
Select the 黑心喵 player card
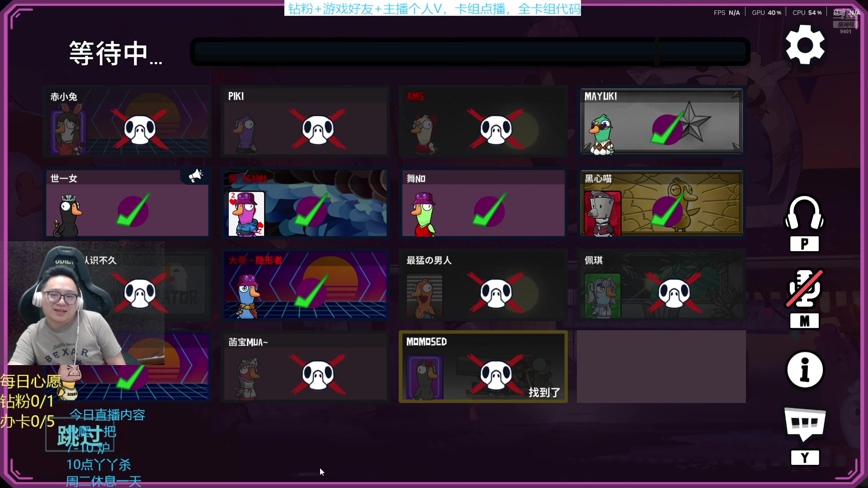tap(661, 203)
